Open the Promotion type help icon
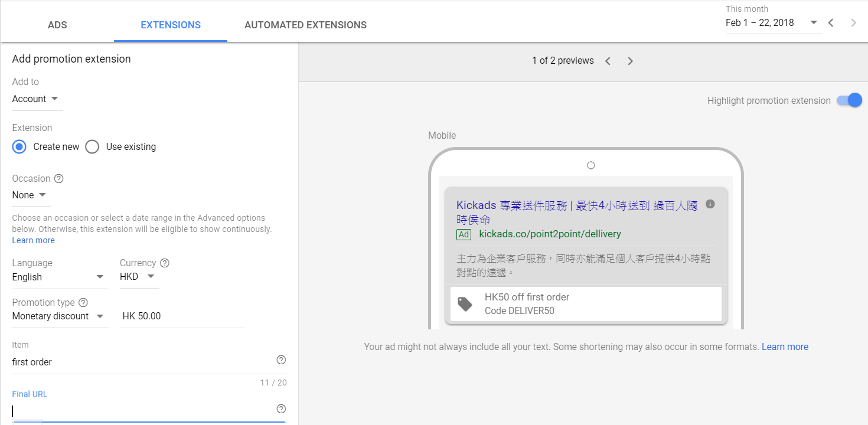The image size is (868, 425). [x=83, y=302]
